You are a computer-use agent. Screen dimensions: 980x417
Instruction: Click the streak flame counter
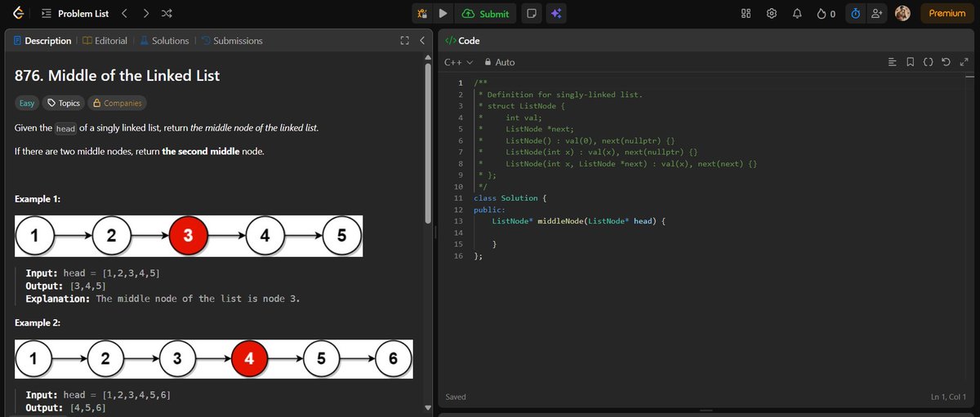tap(826, 13)
